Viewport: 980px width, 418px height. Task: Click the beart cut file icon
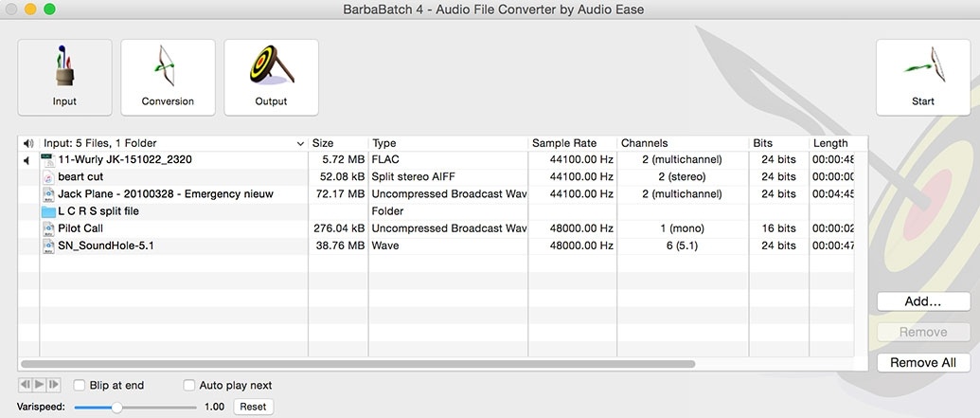(x=48, y=177)
